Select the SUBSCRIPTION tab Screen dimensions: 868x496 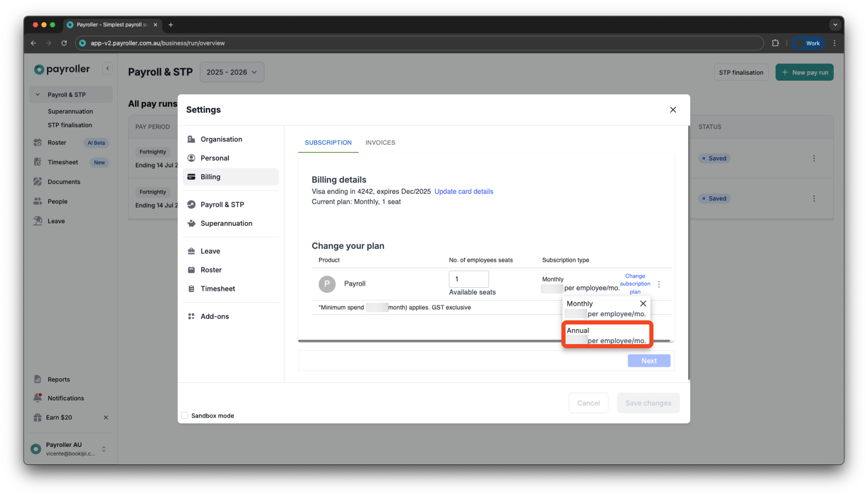coord(328,143)
